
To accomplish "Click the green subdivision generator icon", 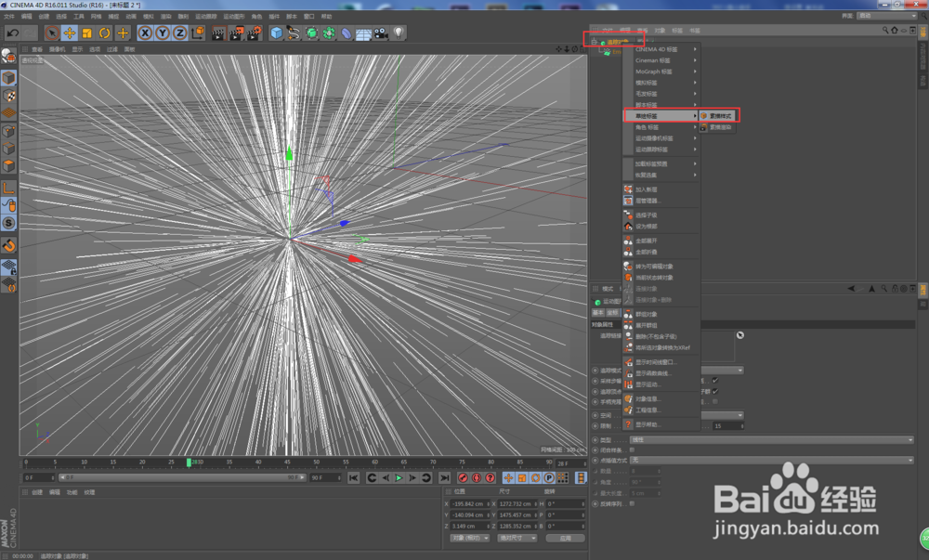I will [x=311, y=33].
